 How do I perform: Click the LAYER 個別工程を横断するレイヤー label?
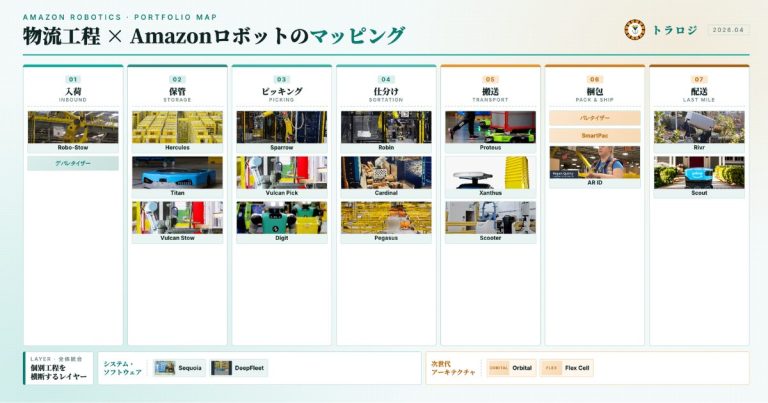(x=58, y=368)
